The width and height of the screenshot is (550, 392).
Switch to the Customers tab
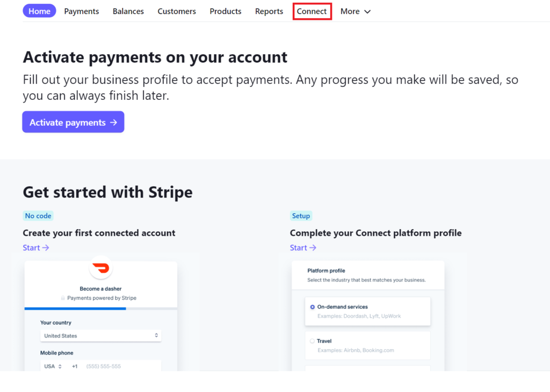point(177,11)
